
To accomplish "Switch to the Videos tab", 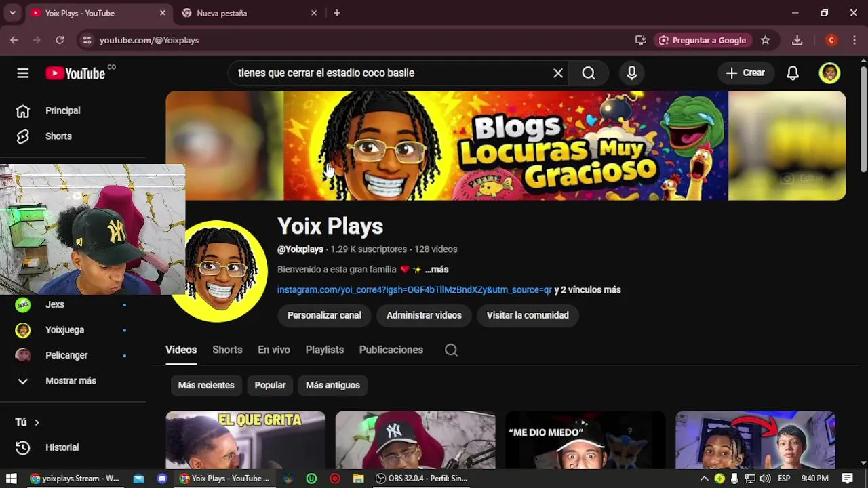I will 181,350.
